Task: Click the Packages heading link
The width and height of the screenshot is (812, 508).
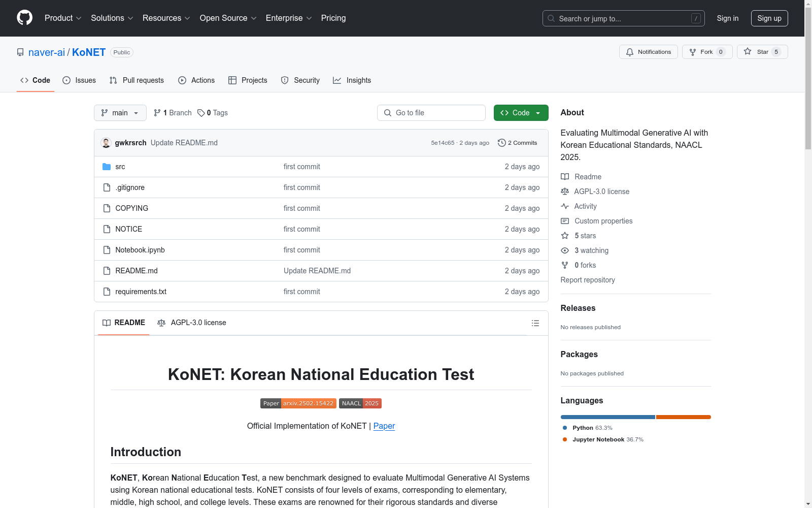Action: [x=579, y=354]
